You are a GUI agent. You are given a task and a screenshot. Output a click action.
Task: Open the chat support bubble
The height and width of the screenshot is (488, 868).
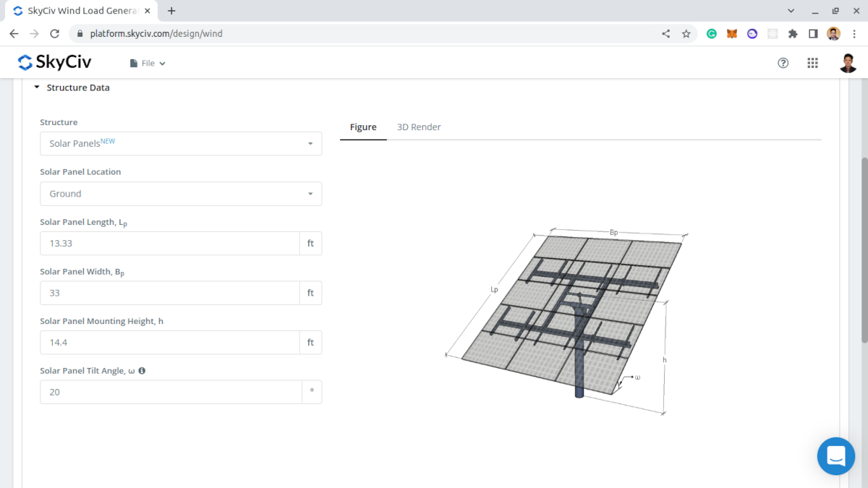[836, 456]
